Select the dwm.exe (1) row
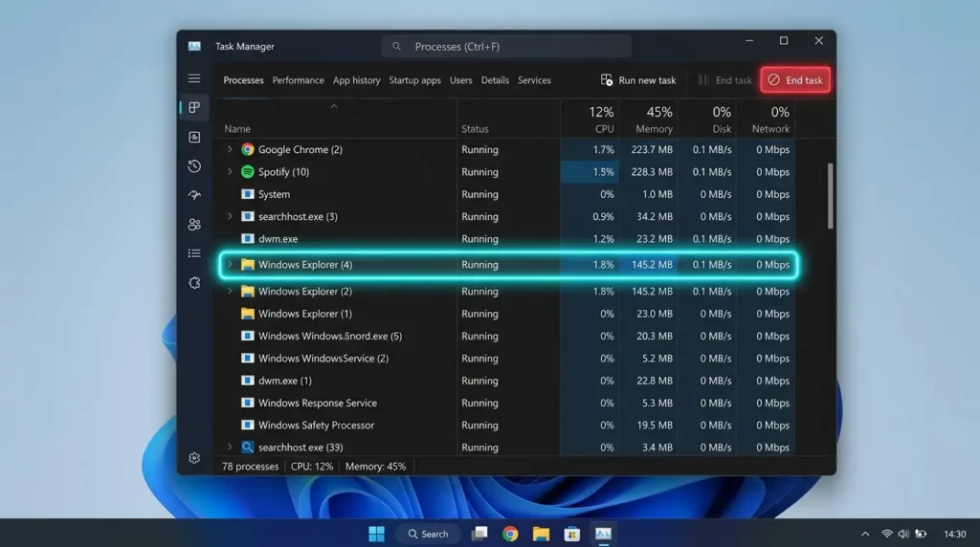 (x=506, y=381)
